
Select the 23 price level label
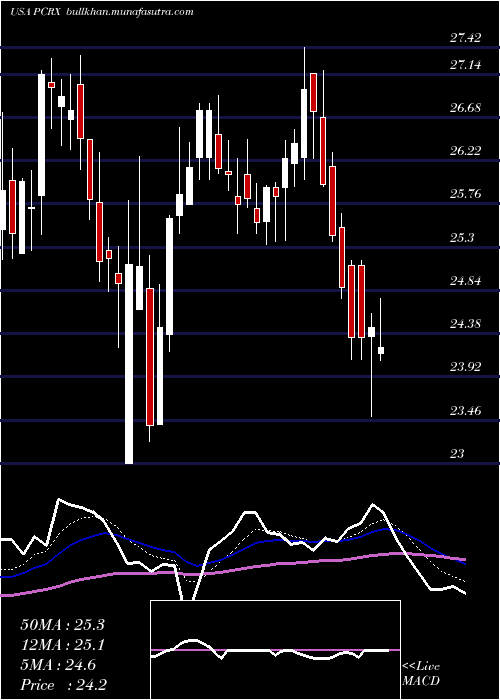point(458,454)
